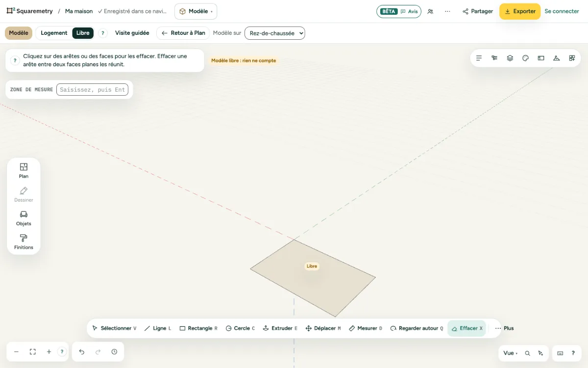Click the Partager button
Screen dimensions: 588x368
coord(478,11)
